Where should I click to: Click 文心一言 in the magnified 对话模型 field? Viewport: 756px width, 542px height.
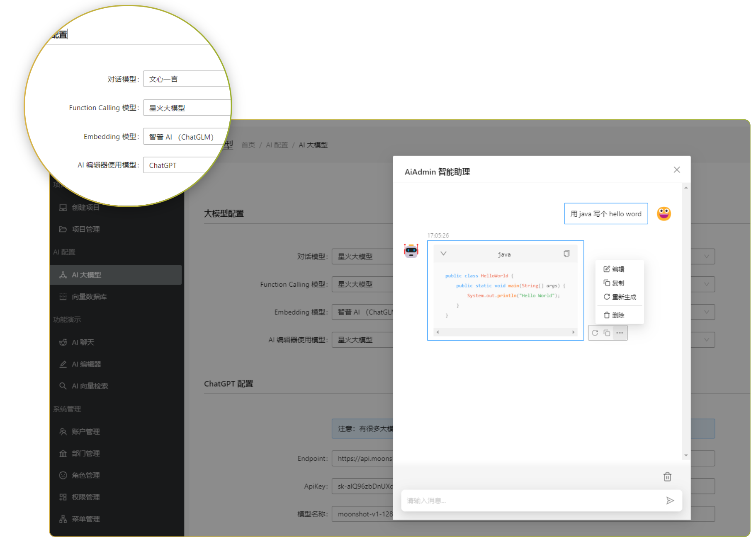coord(163,79)
